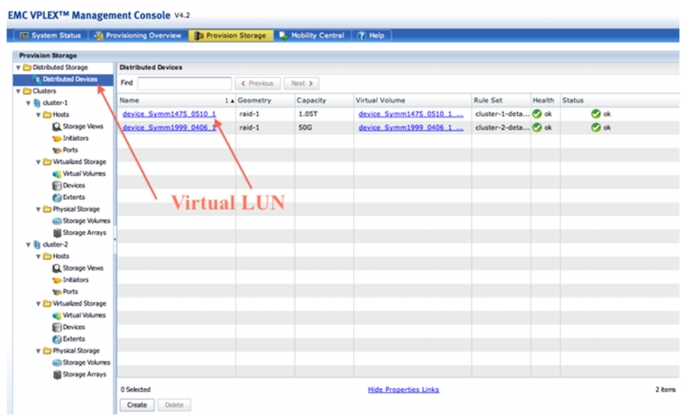
Task: Click the Virtual Volumes icon under cluster-2
Action: click(57, 315)
